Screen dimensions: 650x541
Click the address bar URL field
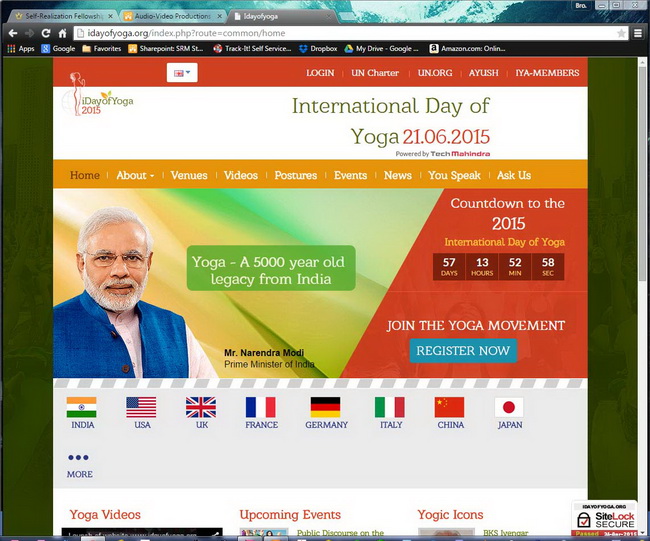[x=344, y=33]
